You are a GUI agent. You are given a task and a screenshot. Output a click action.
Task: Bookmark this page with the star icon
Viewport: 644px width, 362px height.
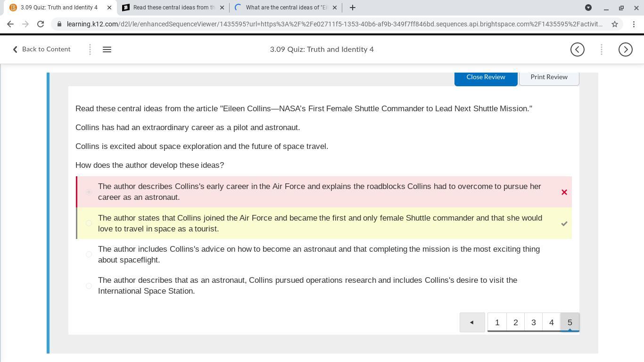click(x=615, y=24)
